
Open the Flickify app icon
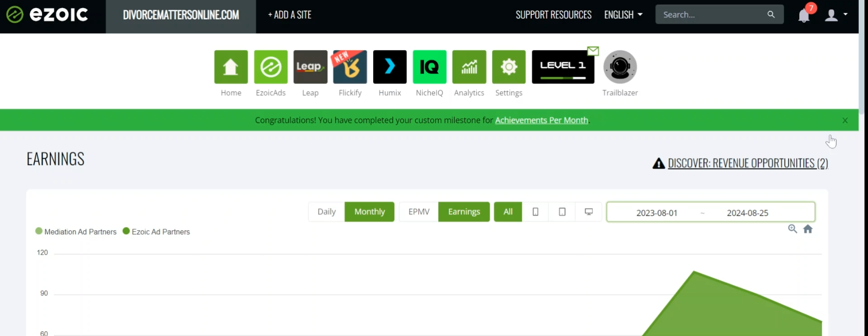point(350,67)
